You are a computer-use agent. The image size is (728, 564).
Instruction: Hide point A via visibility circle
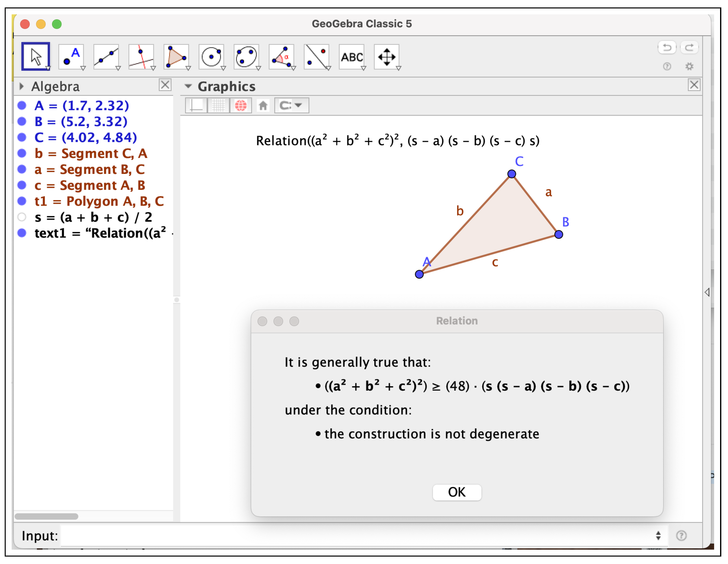pyautogui.click(x=22, y=106)
